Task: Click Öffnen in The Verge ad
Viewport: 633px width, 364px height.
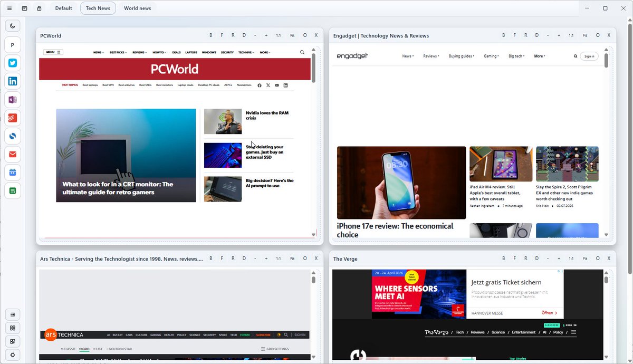Action: (549, 313)
